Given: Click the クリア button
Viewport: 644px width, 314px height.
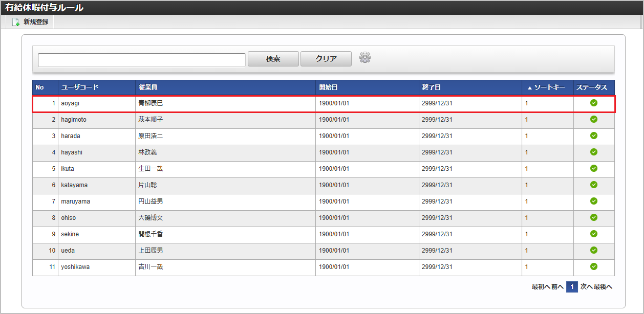Looking at the screenshot, I should pos(326,59).
